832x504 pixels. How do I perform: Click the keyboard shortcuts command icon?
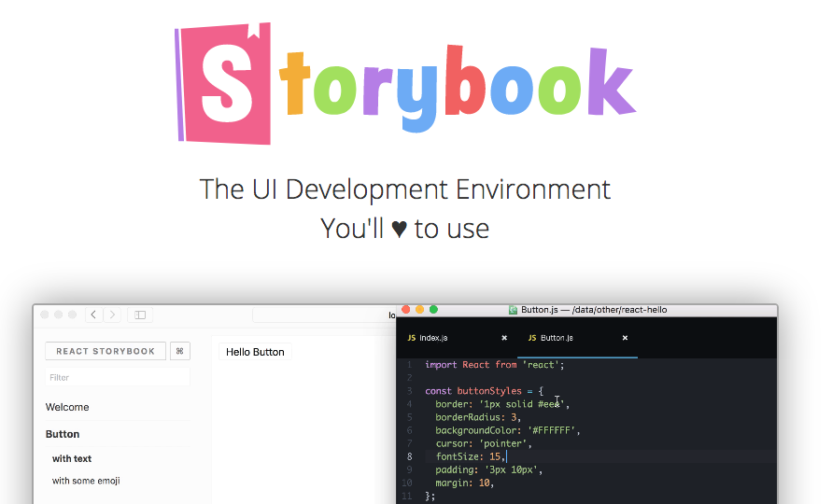click(180, 351)
